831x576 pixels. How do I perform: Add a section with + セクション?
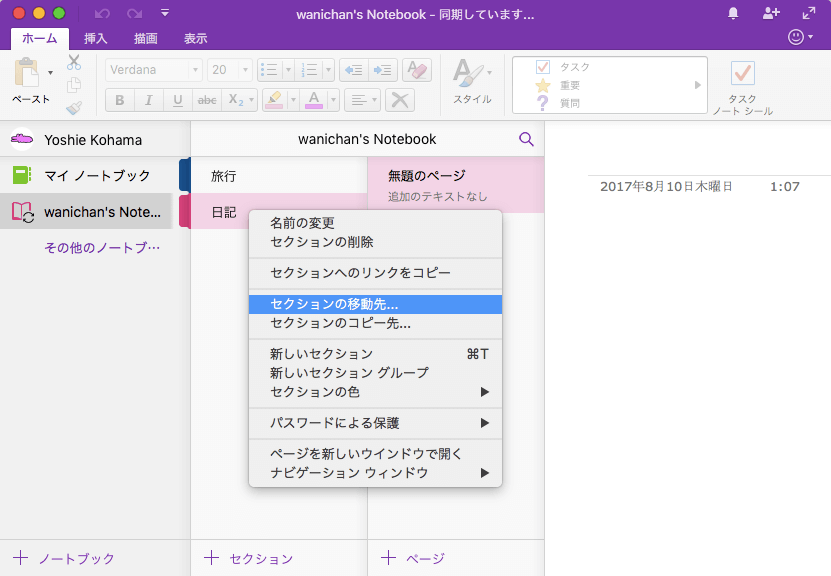[248, 558]
